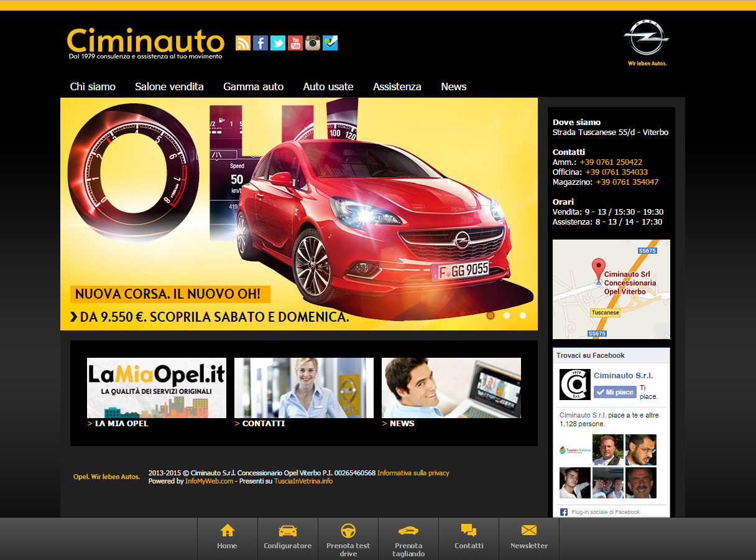Screen dimensions: 756x560
Task: Click the Ciminauto S.r.l. Facebook page avatar
Action: coord(575,385)
